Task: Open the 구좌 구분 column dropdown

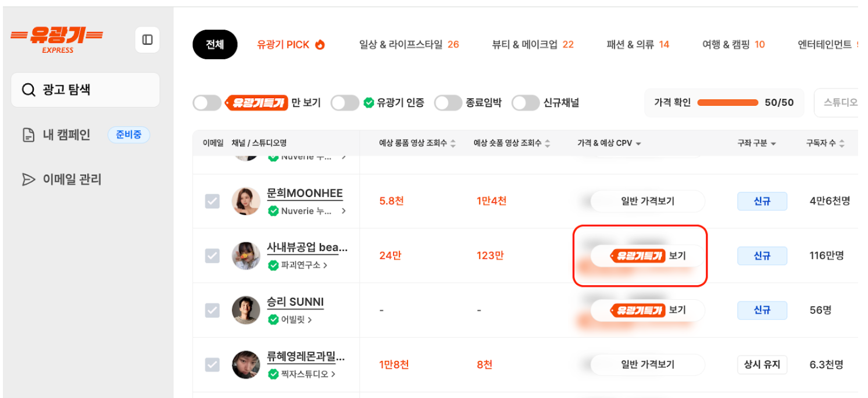Action: (773, 144)
